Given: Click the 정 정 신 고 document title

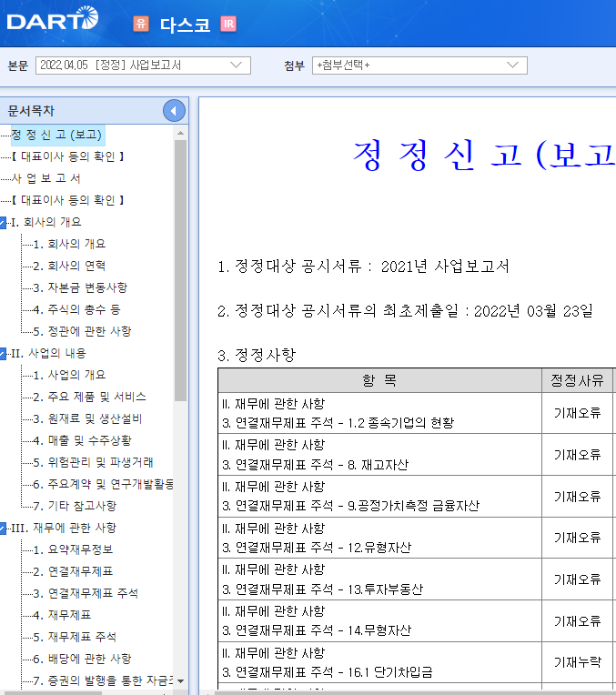Looking at the screenshot, I should click(484, 156).
